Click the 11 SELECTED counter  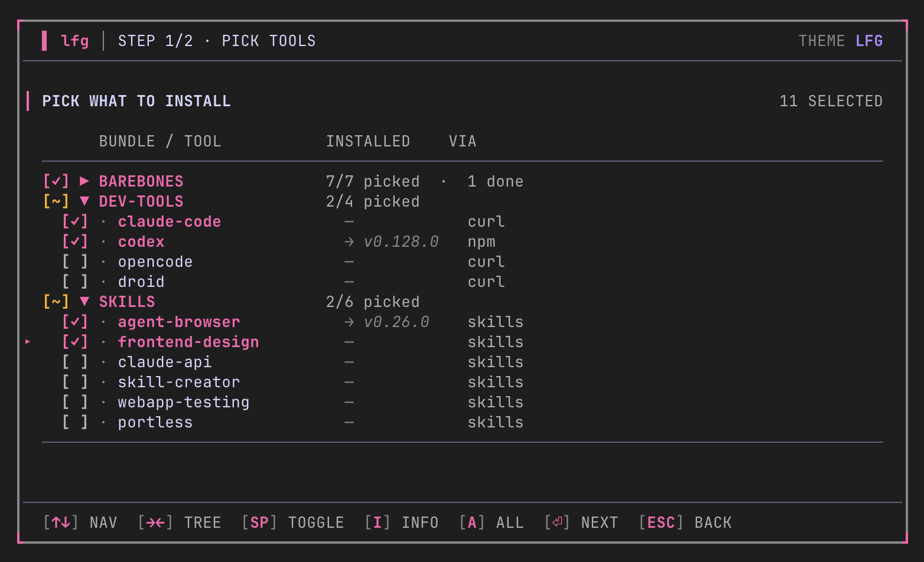tap(831, 101)
